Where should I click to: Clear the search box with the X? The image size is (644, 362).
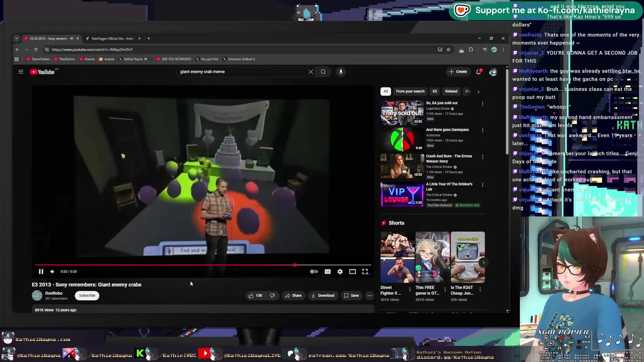(x=310, y=72)
